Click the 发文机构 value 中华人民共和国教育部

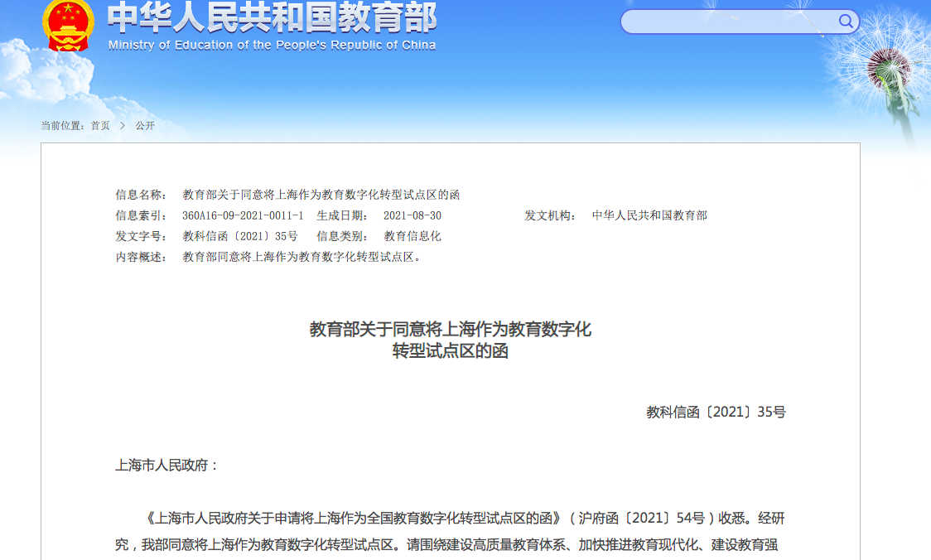[649, 215]
